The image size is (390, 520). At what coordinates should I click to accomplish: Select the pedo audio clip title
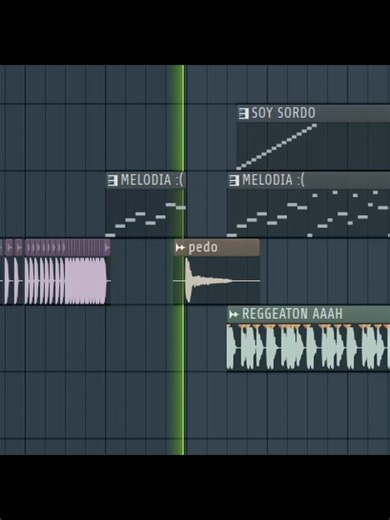(203, 247)
